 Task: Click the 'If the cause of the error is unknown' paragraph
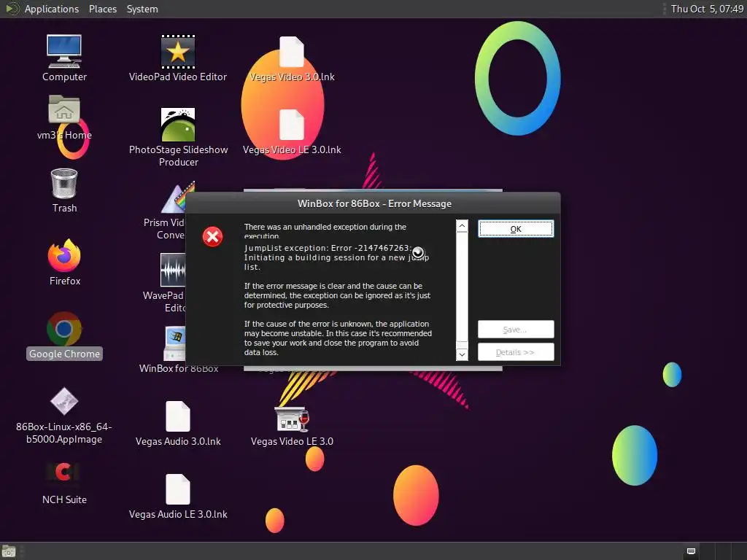tap(338, 338)
